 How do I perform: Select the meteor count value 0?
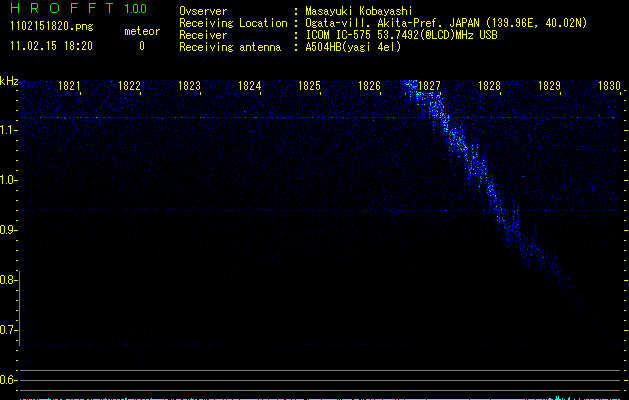click(141, 46)
